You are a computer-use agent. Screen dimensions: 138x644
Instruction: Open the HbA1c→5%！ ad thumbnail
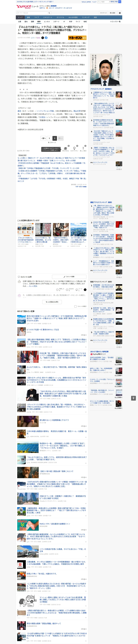pos(28,525)
